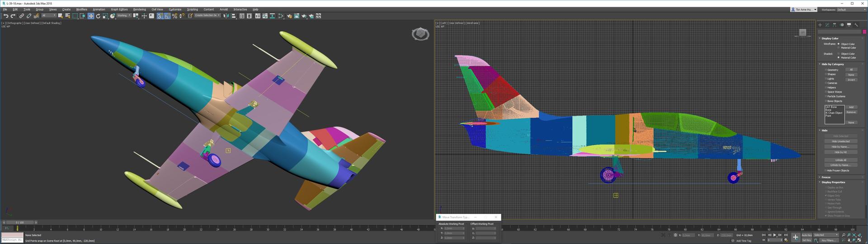Viewport: 868px width, 244px height.
Task: Select the Select and Move tool
Action: coord(91,16)
